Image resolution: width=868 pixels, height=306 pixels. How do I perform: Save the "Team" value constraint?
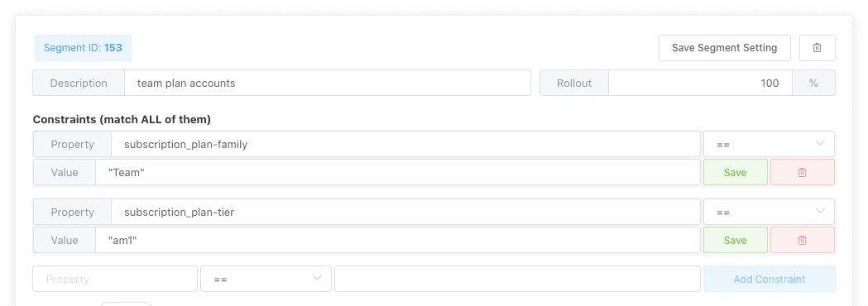pos(735,172)
